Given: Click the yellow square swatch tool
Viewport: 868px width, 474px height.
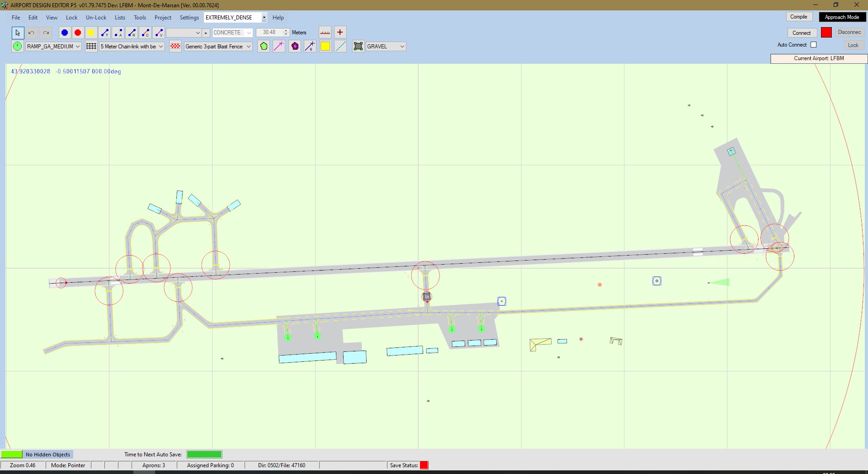Looking at the screenshot, I should click(325, 46).
